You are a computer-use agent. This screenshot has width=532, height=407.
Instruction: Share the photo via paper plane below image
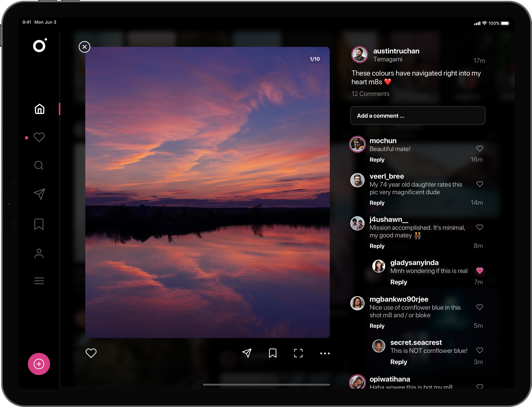(x=247, y=353)
